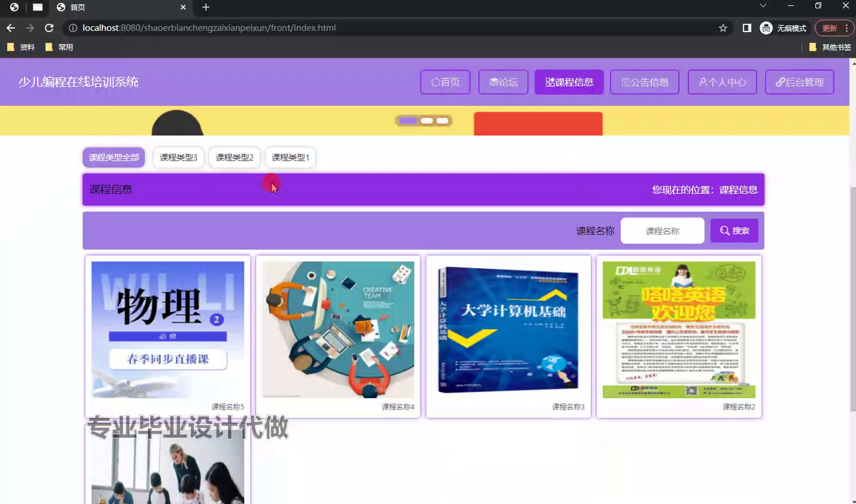Open the classroom photo course thumbnail
Viewport: 856px width, 504px height.
click(x=168, y=468)
